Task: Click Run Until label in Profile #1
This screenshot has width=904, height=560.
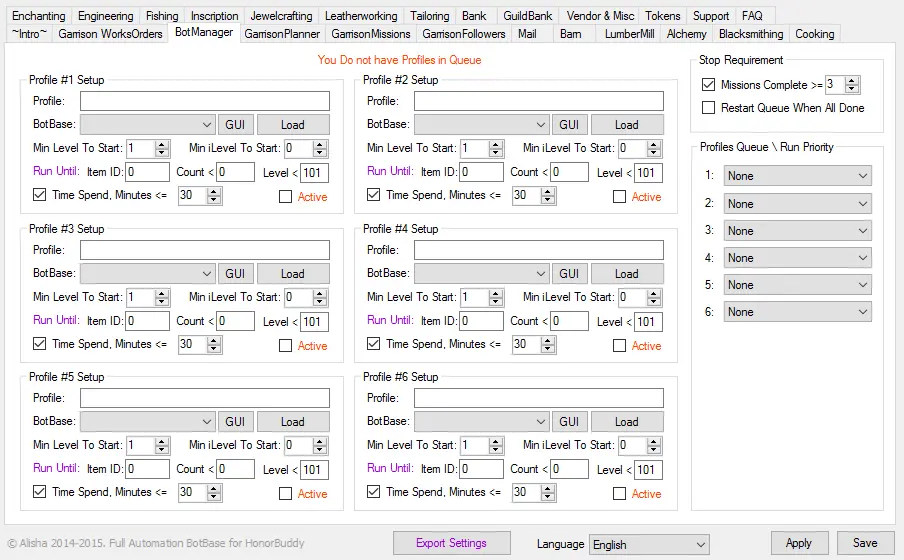Action: (x=56, y=171)
